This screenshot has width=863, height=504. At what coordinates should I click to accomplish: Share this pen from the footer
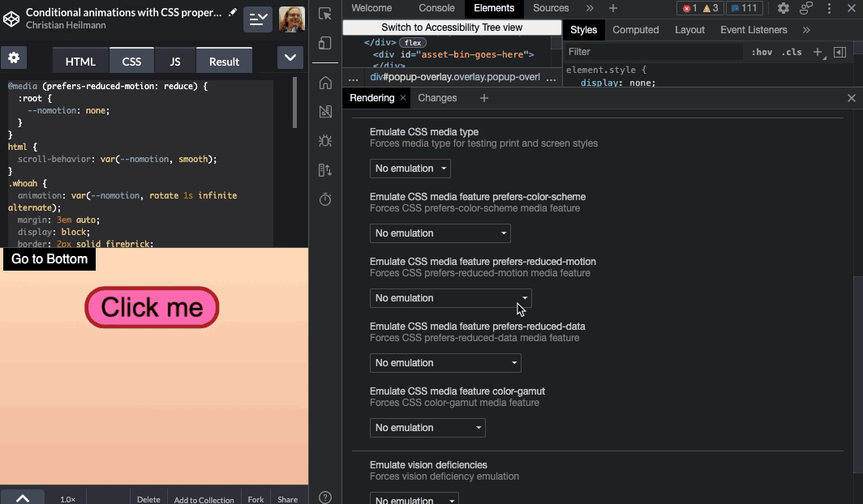tap(287, 499)
